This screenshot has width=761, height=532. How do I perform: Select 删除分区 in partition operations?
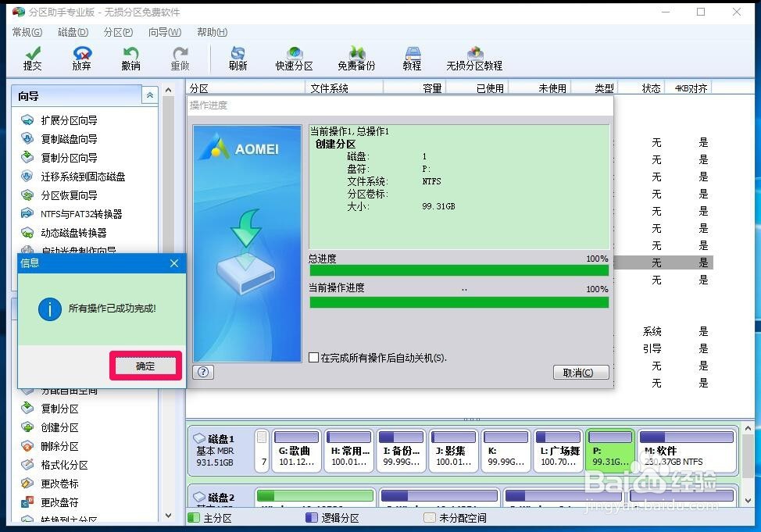tap(50, 446)
